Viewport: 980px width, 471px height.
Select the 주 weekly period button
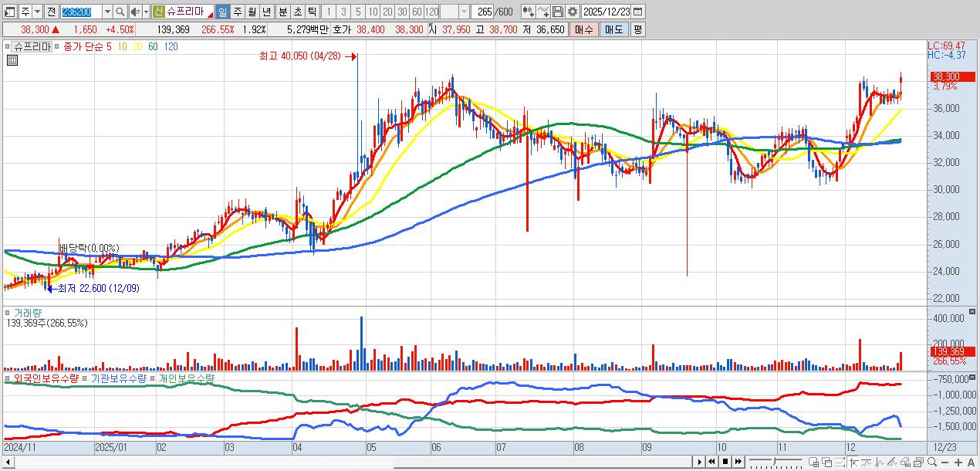tap(236, 12)
